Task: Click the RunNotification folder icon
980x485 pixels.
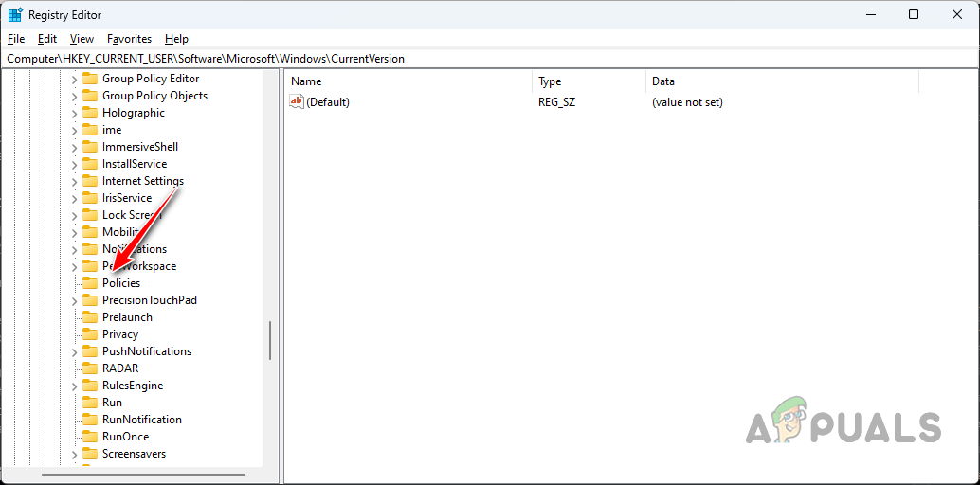Action: pos(91,420)
